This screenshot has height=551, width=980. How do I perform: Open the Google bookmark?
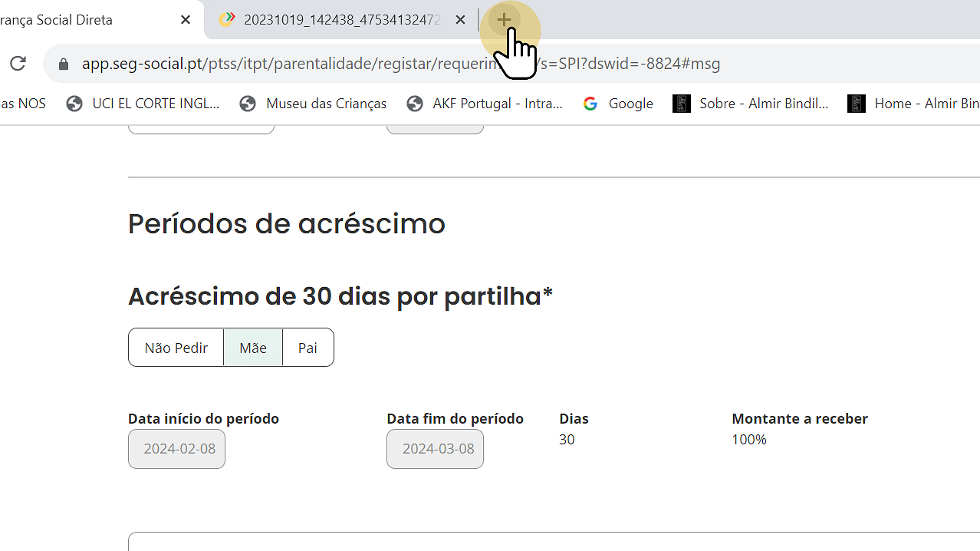(618, 104)
